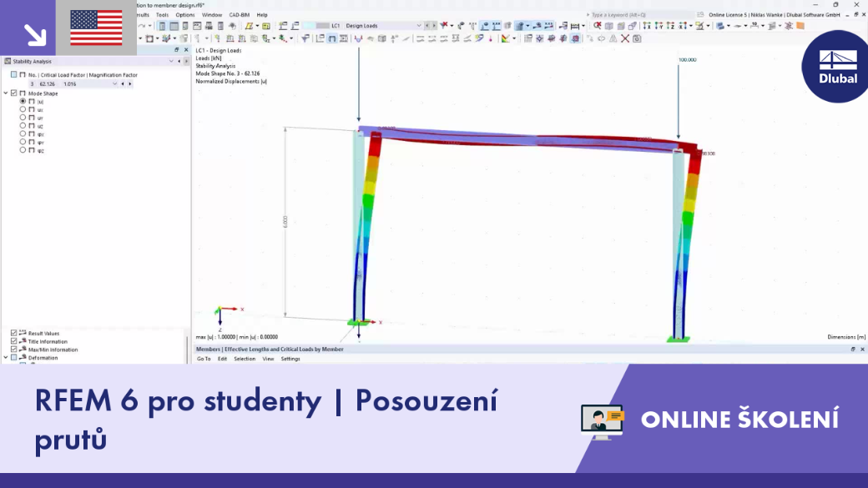Click the US flag language selector

[96, 28]
